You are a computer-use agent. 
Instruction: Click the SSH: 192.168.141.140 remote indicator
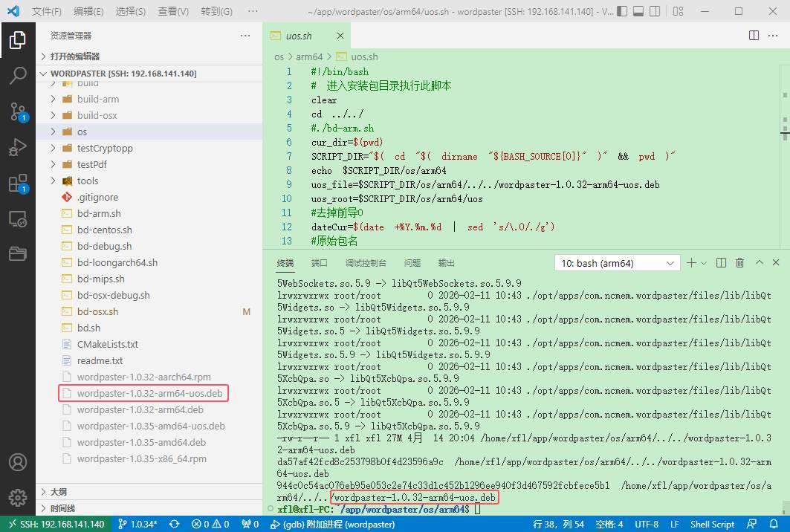click(56, 524)
